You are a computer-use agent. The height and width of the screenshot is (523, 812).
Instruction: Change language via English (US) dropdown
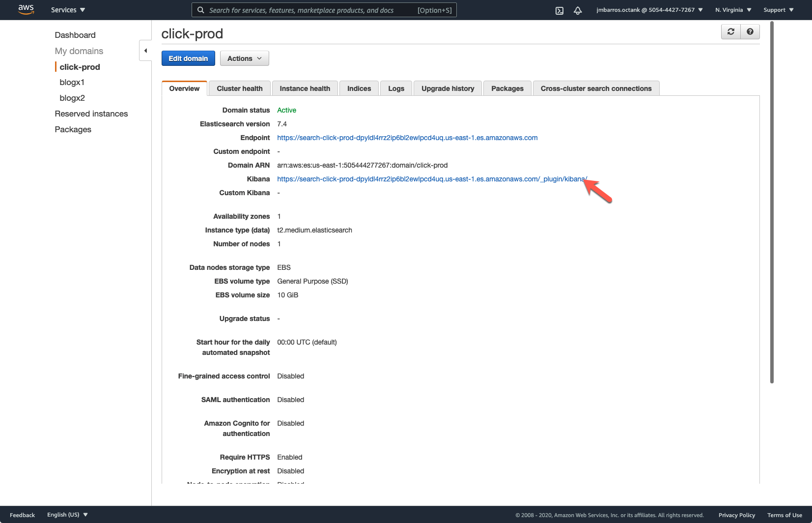67,515
